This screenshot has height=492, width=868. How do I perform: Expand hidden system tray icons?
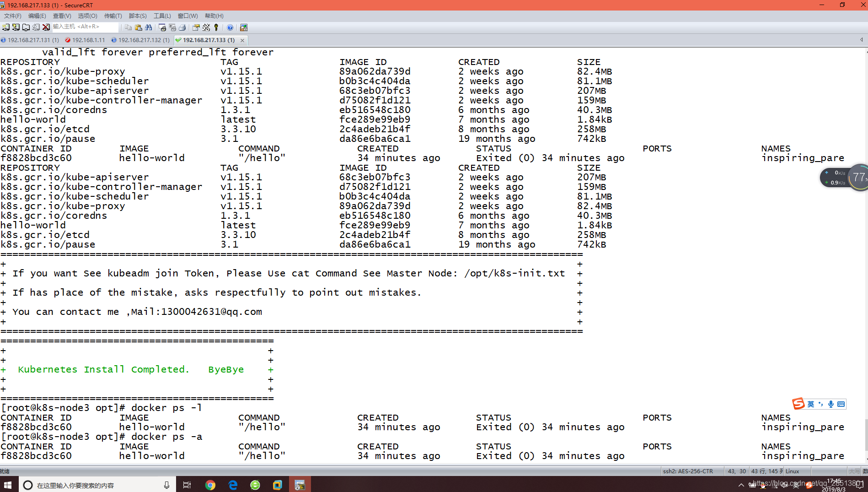(x=741, y=485)
